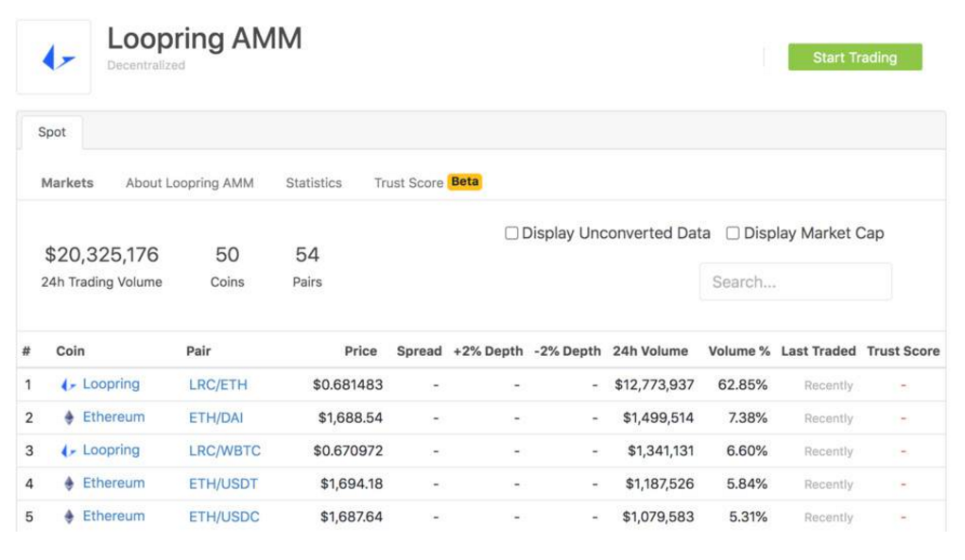Enable Display Unconverted Data checkbox
Viewport: 965px width, 560px height.
pyautogui.click(x=510, y=233)
